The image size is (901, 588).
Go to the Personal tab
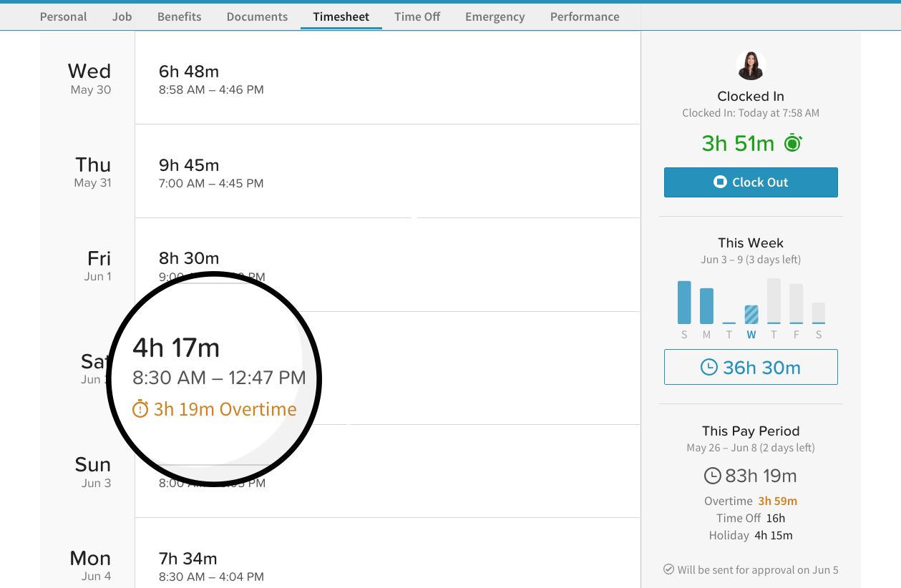point(63,16)
